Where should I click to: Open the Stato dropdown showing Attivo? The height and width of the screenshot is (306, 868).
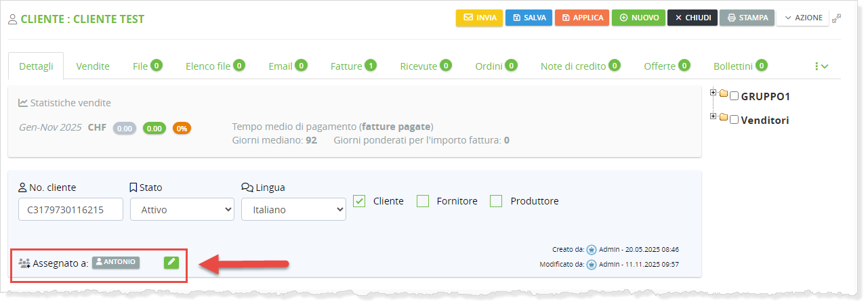point(182,210)
